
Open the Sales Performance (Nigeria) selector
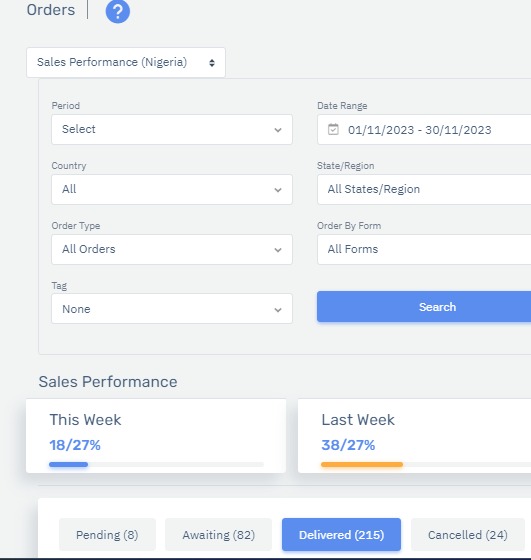[x=126, y=62]
